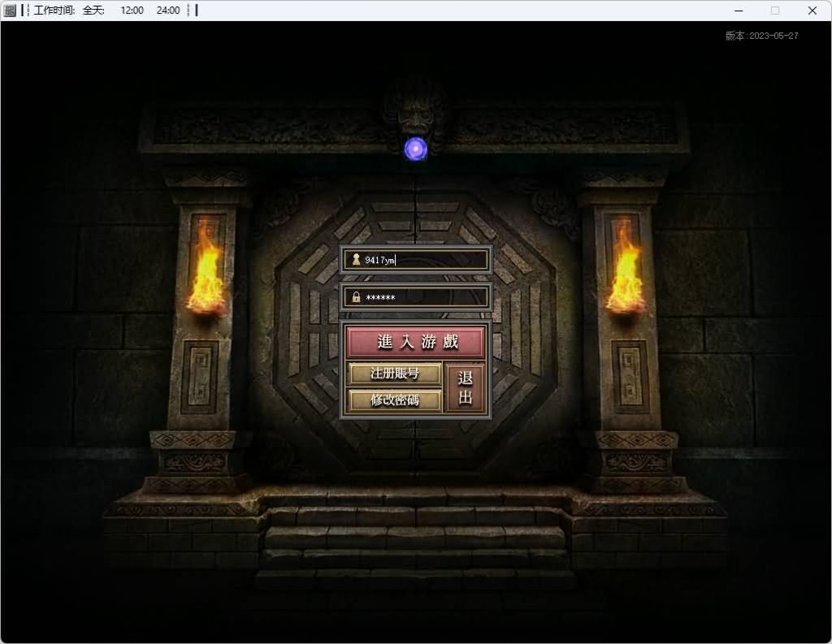
Task: Click the 工作时间 label in the title bar
Action: (54, 11)
